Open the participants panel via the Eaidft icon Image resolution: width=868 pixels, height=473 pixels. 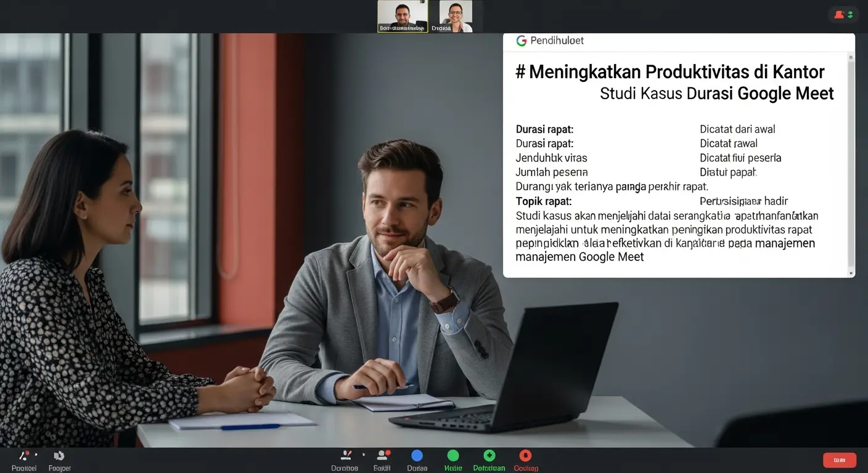click(382, 456)
